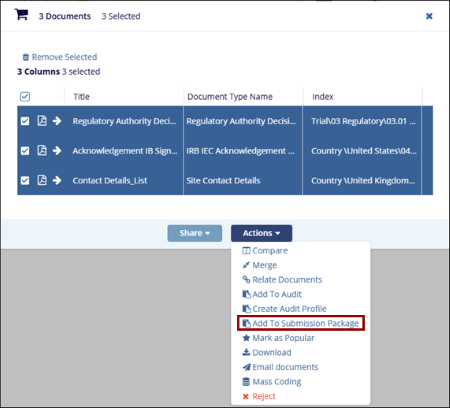
Task: Click the Merge icon in Actions menu
Action: (x=246, y=265)
